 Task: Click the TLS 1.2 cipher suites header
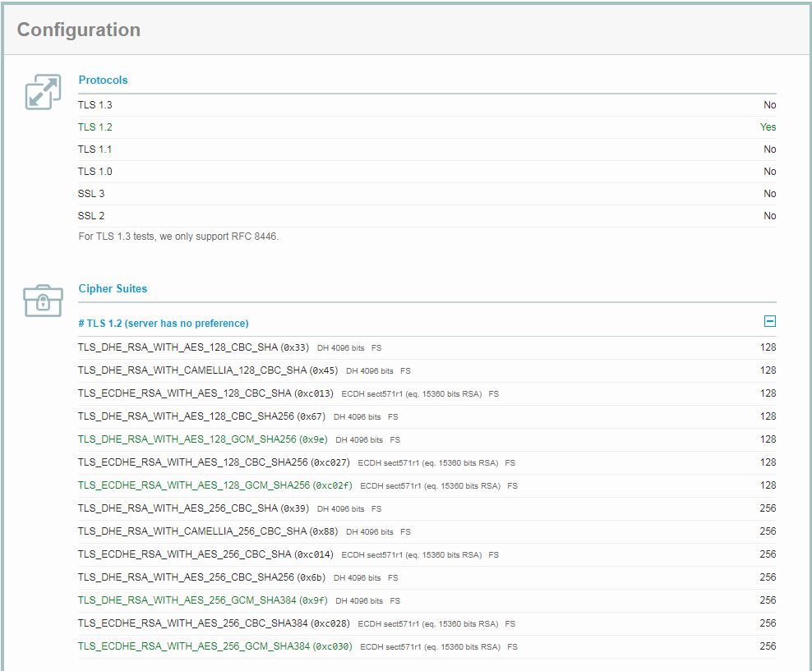pos(164,324)
